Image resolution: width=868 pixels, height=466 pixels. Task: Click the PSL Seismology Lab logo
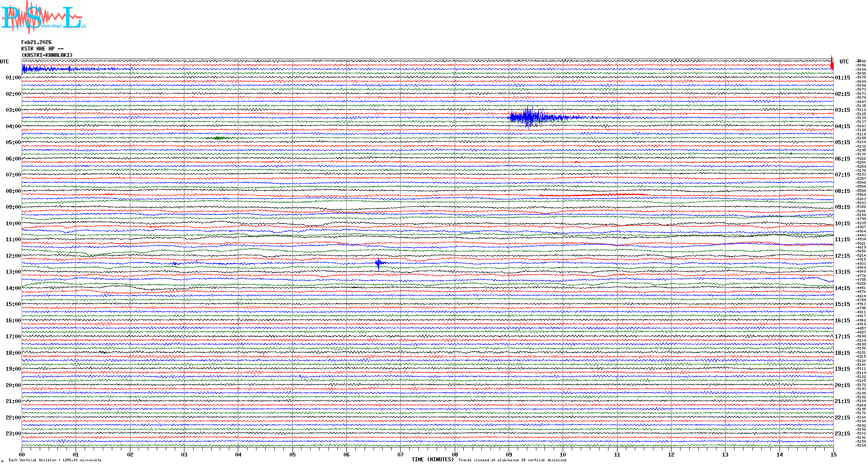[x=43, y=17]
